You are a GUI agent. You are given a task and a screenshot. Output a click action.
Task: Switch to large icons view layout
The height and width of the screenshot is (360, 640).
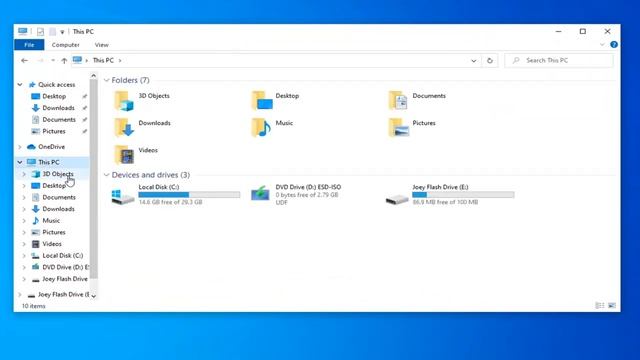(x=612, y=305)
